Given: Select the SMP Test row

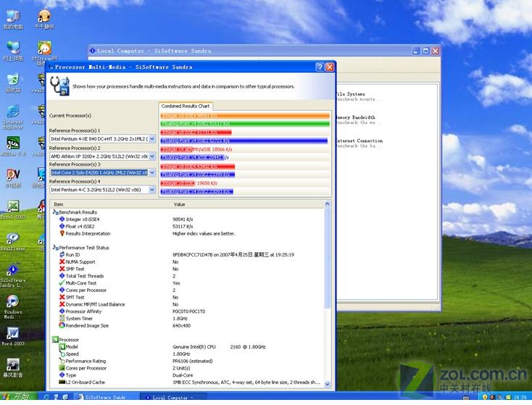Looking at the screenshot, I should [x=186, y=269].
